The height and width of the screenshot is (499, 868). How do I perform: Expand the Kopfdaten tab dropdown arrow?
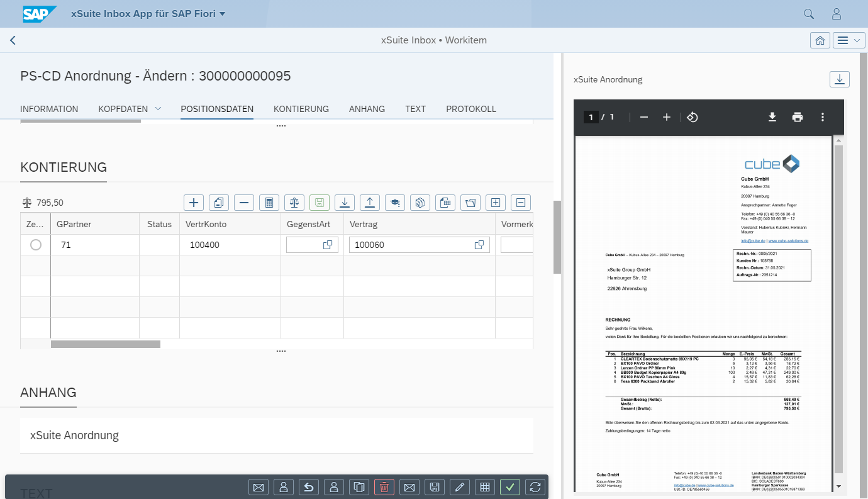pos(158,109)
